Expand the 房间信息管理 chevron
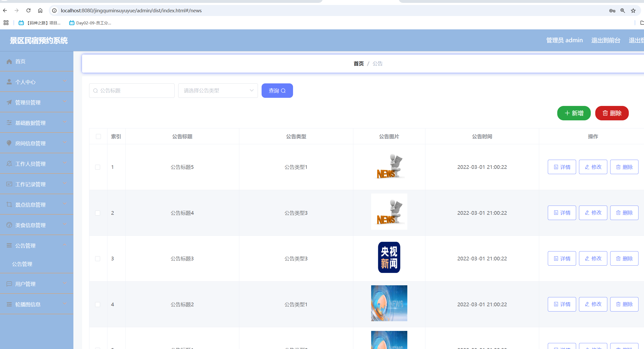This screenshot has width=644, height=349. pos(65,142)
